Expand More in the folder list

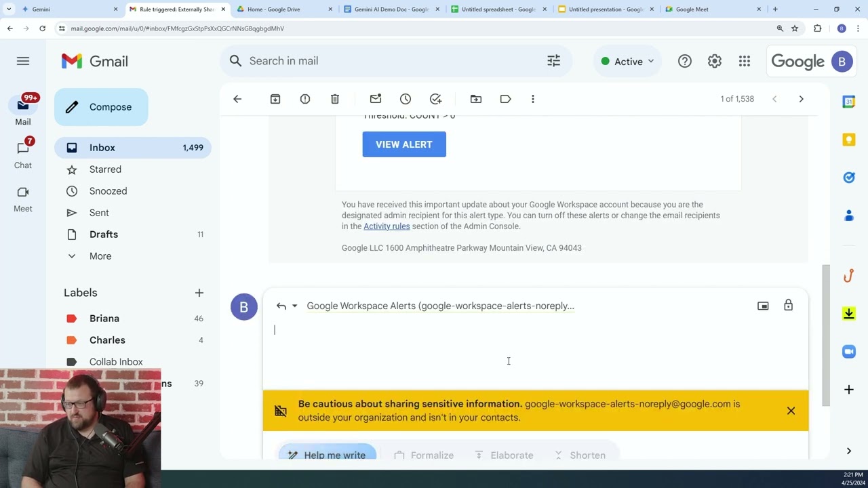[x=100, y=256]
